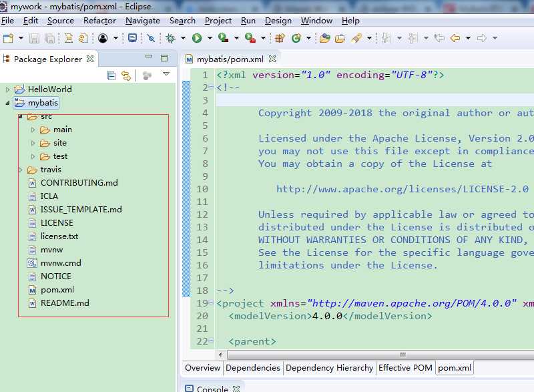The height and width of the screenshot is (392, 534).
Task: Open the External Tools dropdown arrow
Action: [263, 38]
